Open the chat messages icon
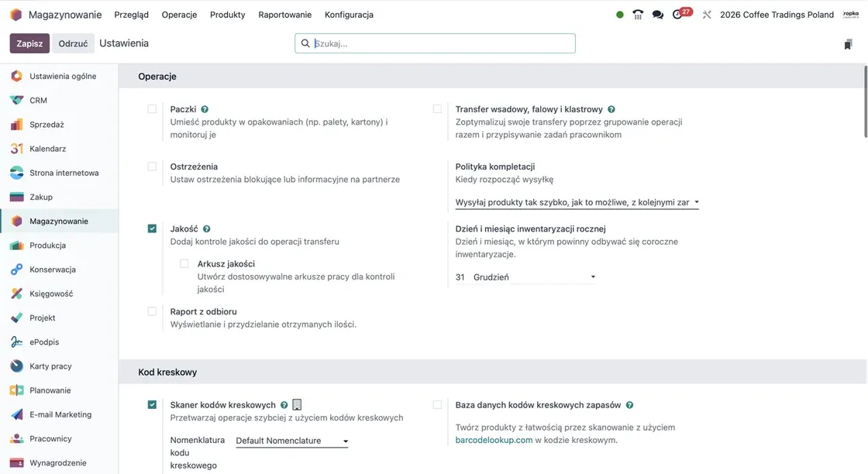This screenshot has width=868, height=474. (658, 15)
